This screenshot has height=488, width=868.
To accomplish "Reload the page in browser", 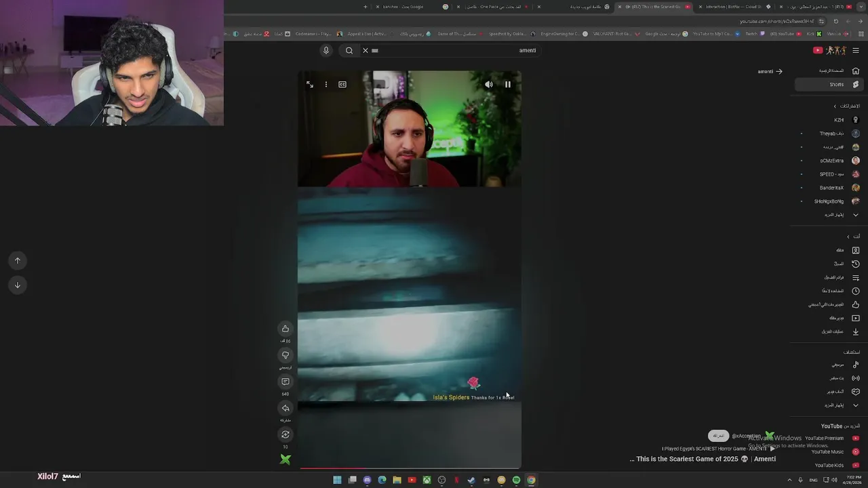I will pyautogui.click(x=835, y=21).
